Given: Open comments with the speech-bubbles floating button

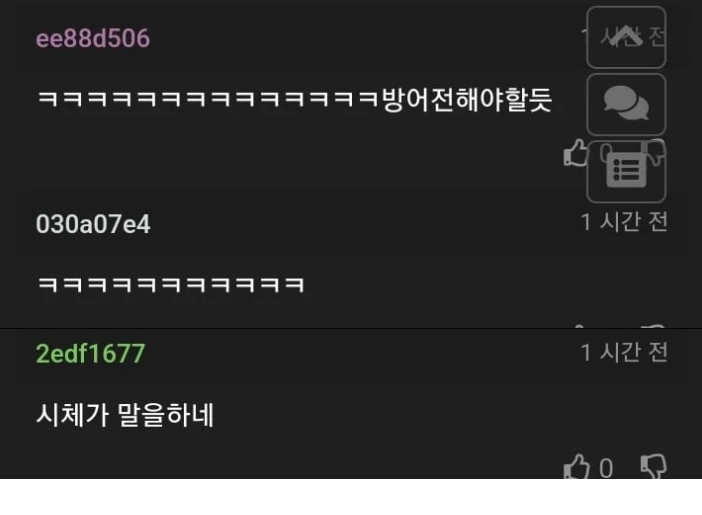Looking at the screenshot, I should tap(626, 104).
